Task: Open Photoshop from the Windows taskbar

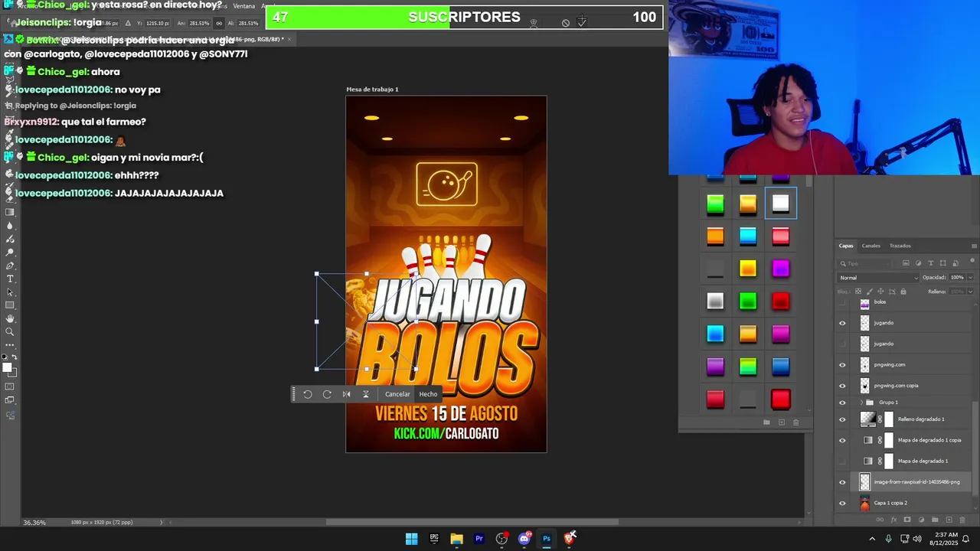Action: pyautogui.click(x=547, y=539)
